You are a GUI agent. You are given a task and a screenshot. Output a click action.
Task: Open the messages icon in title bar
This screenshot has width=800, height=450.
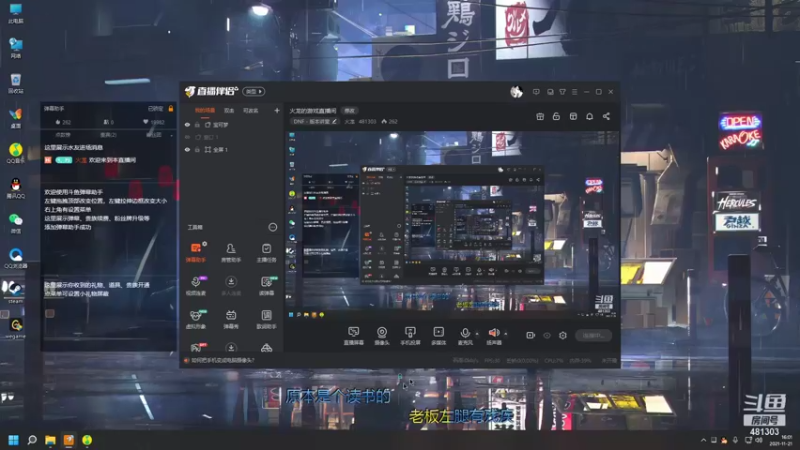tap(536, 92)
